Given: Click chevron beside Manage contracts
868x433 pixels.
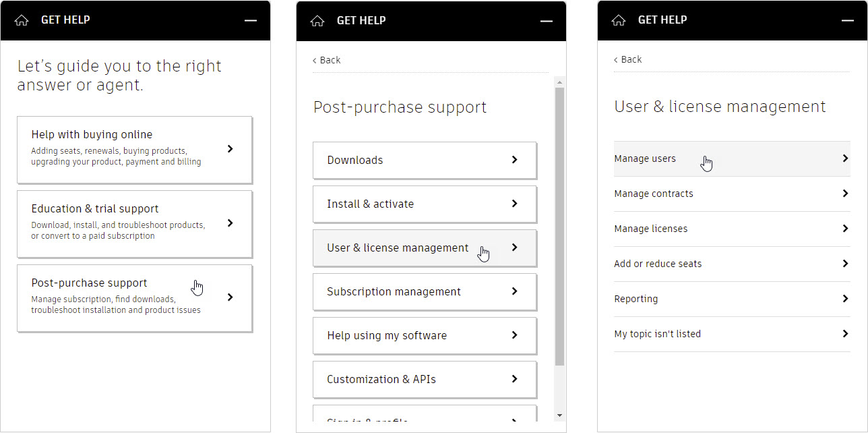Looking at the screenshot, I should click(x=846, y=194).
